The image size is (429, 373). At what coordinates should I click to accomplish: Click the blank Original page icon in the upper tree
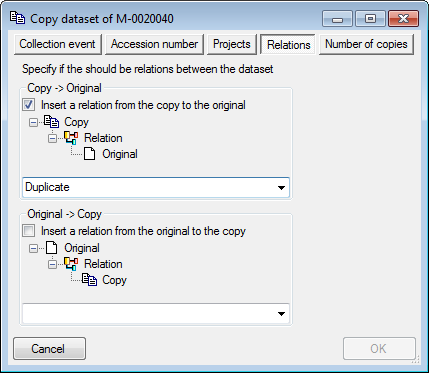(x=89, y=154)
